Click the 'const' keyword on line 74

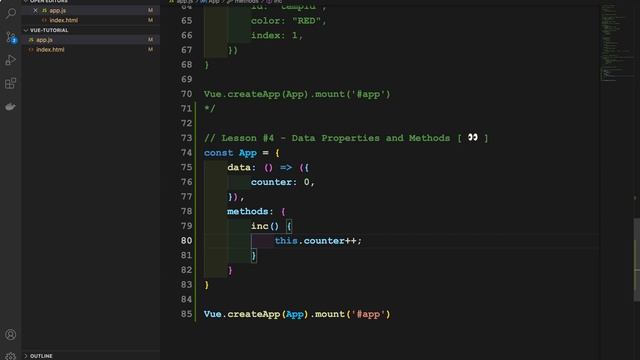click(218, 153)
